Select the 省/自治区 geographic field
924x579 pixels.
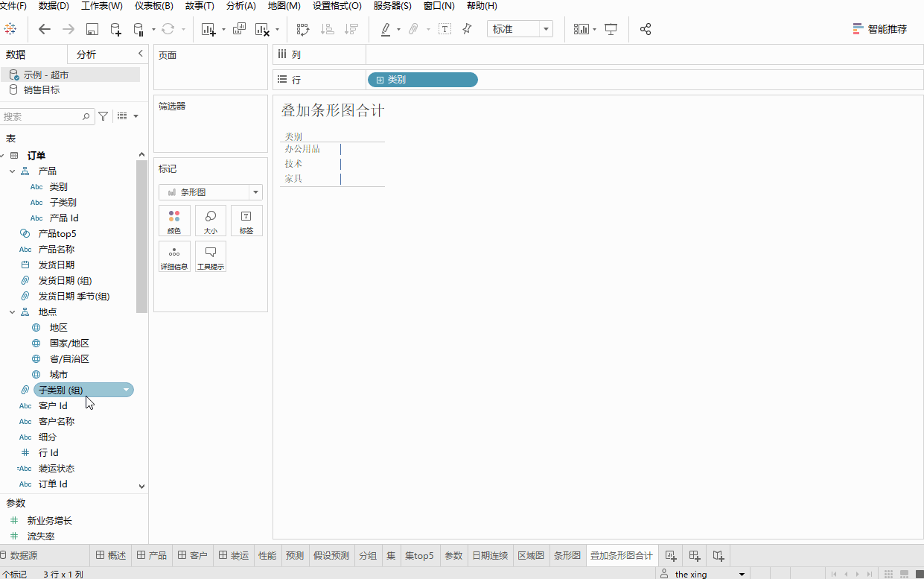pos(69,358)
